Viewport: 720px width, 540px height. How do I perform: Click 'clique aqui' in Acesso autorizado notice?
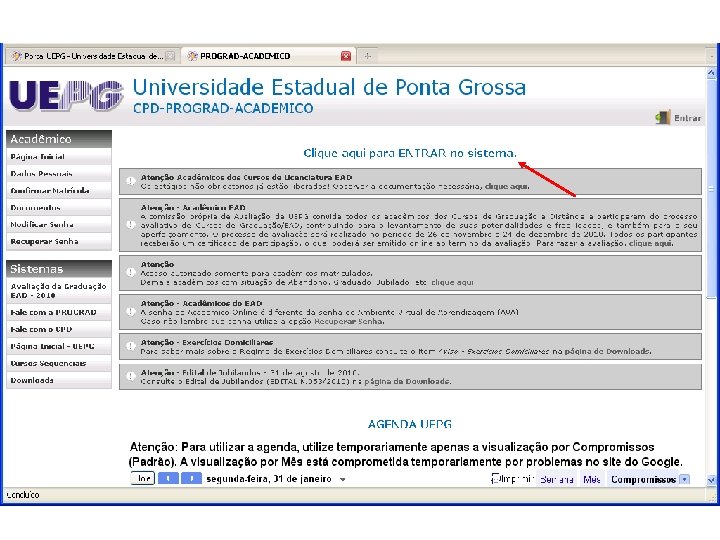click(x=452, y=282)
